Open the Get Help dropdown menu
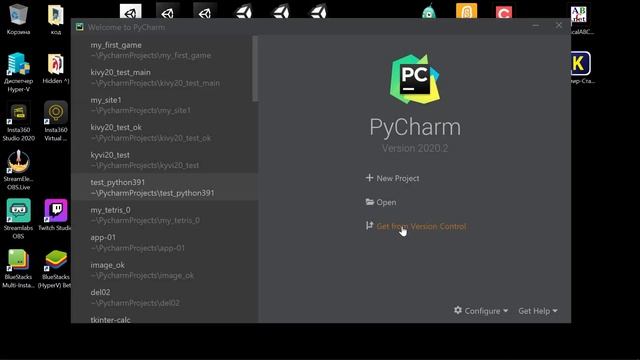Viewport: 640px width, 360px height. [x=538, y=311]
